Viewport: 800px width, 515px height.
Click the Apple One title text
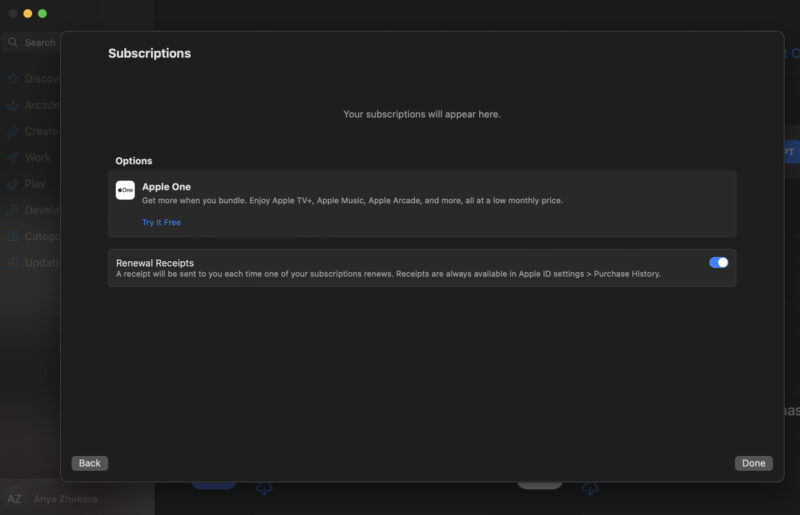coord(166,187)
